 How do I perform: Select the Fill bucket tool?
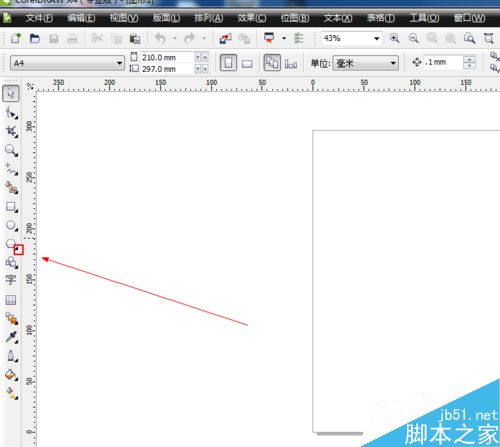point(11,375)
